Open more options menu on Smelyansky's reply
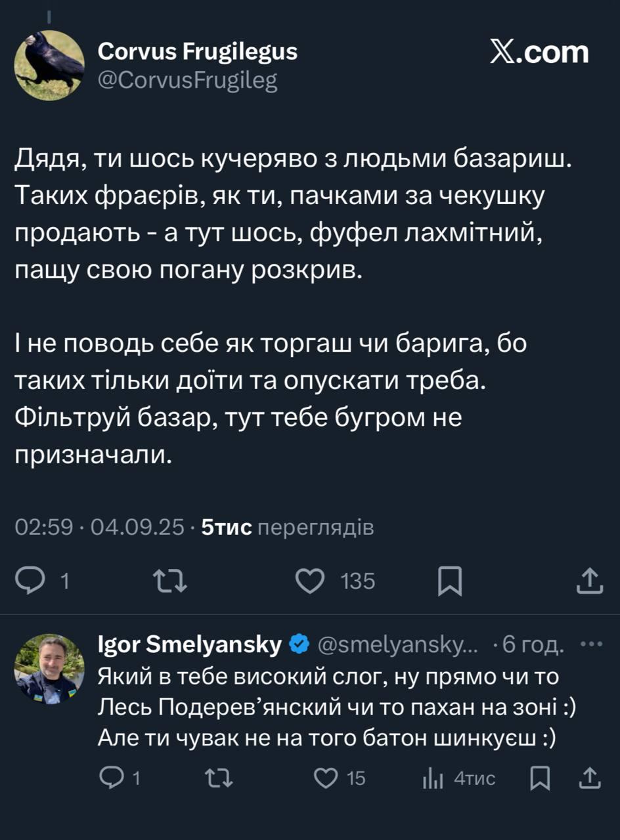 pyautogui.click(x=592, y=645)
